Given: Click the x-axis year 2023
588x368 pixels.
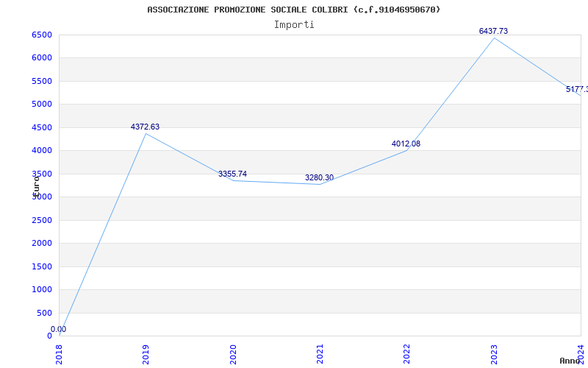Looking at the screenshot, I should [x=494, y=354].
